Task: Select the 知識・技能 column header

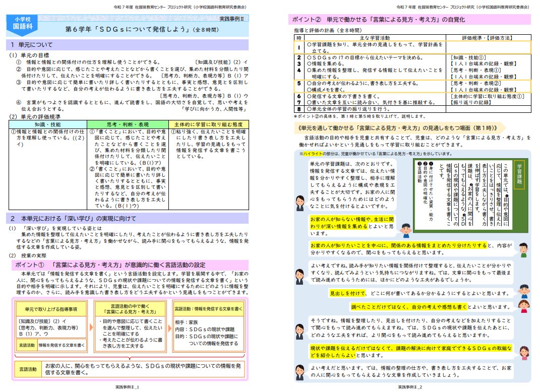Action: [48, 124]
